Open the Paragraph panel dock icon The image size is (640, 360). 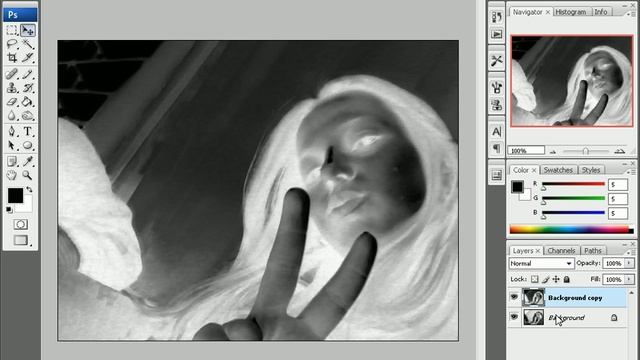click(x=496, y=148)
